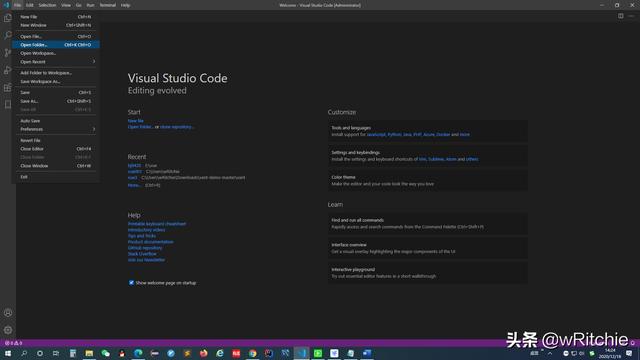The height and width of the screenshot is (360, 640).
Task: Open Cortana from the taskbar
Action: 40,353
